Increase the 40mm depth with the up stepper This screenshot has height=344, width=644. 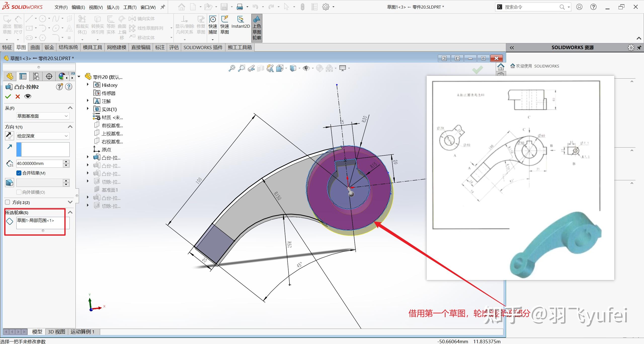66,162
